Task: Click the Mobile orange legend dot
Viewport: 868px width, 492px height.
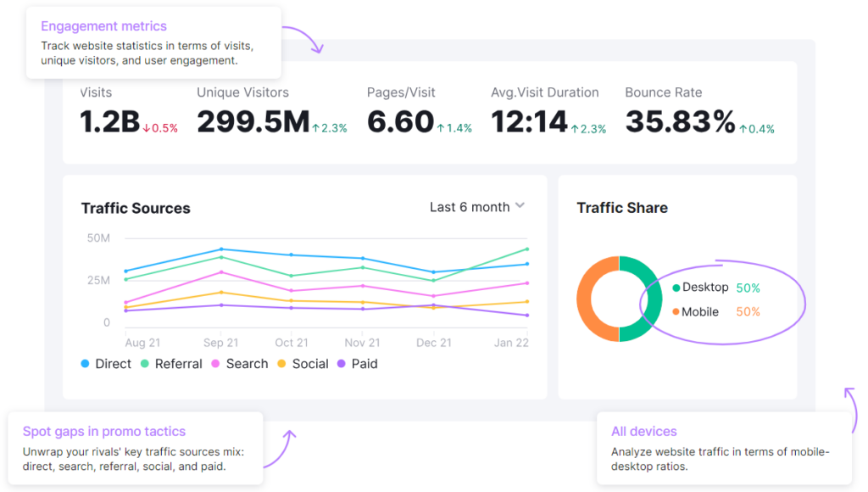Action: (x=676, y=312)
